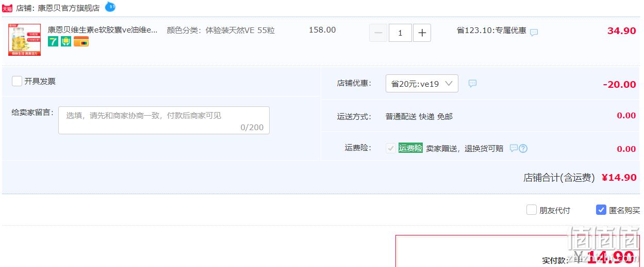Click the item subtotal 34.90

pos(622,30)
